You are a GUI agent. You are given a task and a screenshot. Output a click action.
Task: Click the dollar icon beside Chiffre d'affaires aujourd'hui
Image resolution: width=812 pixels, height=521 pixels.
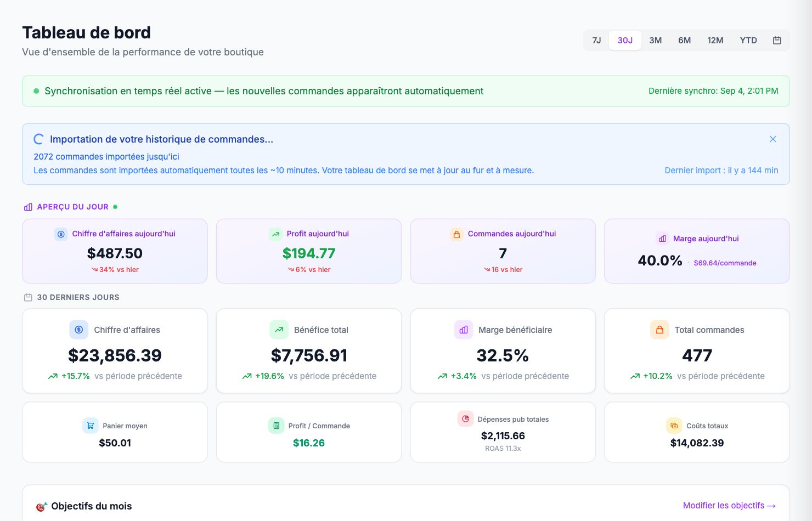61,234
